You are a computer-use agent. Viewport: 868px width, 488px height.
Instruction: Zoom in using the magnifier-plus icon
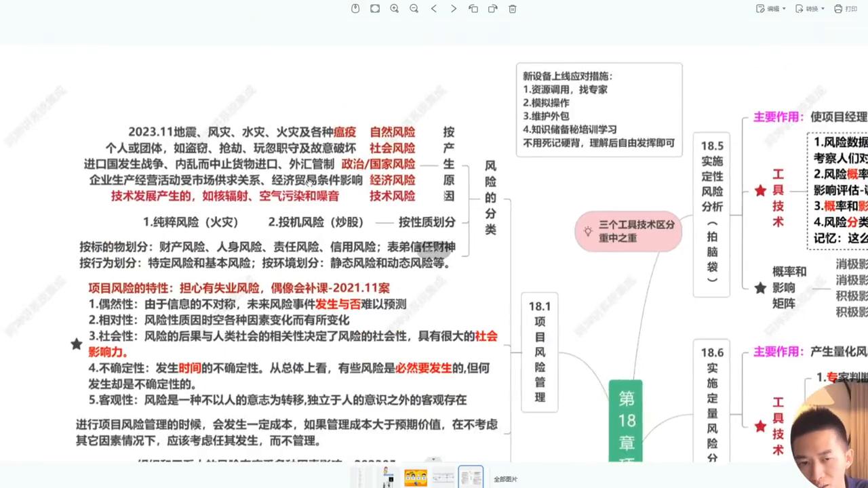coord(394,9)
